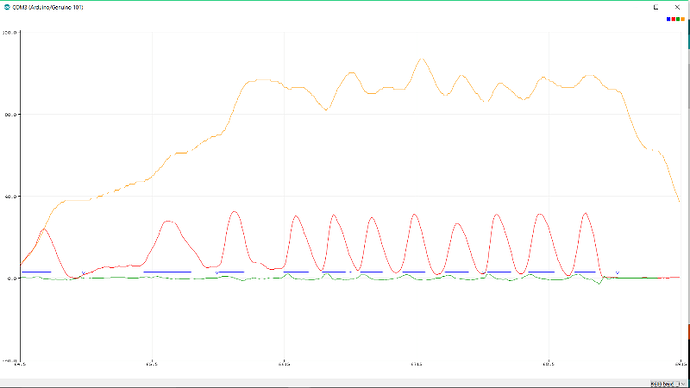Click the orange legend color square
The image size is (690, 388).
[683, 19]
